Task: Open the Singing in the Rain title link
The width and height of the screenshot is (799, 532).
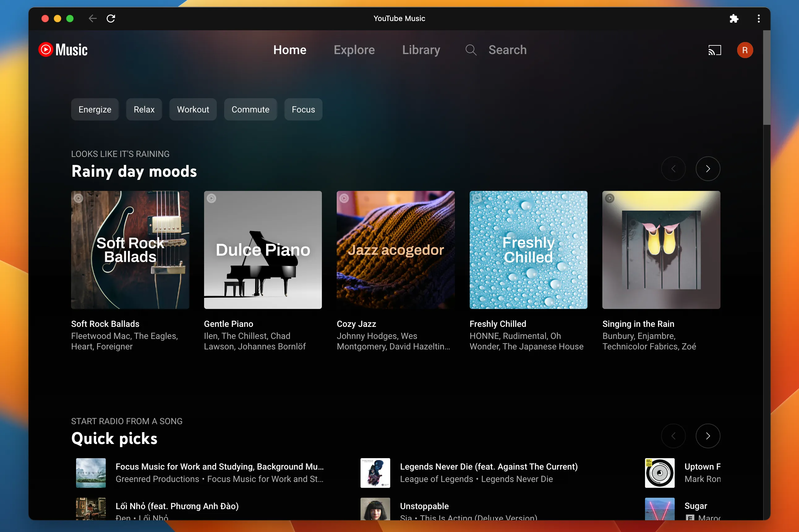Action: [638, 324]
